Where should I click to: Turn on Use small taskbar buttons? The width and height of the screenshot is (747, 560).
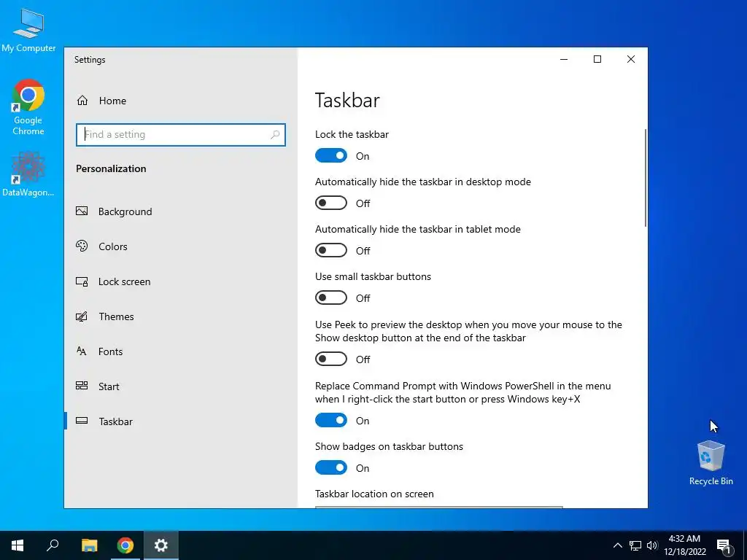[x=331, y=298]
